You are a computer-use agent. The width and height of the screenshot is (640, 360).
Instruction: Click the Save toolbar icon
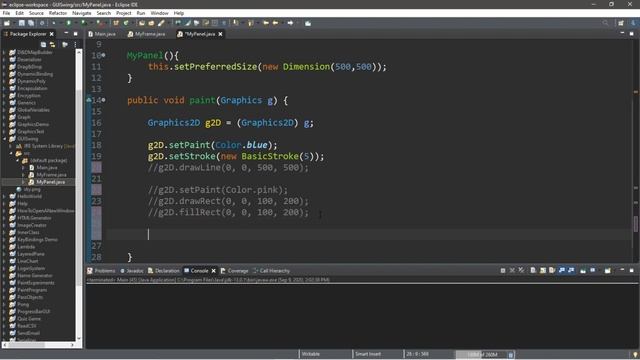coord(22,23)
